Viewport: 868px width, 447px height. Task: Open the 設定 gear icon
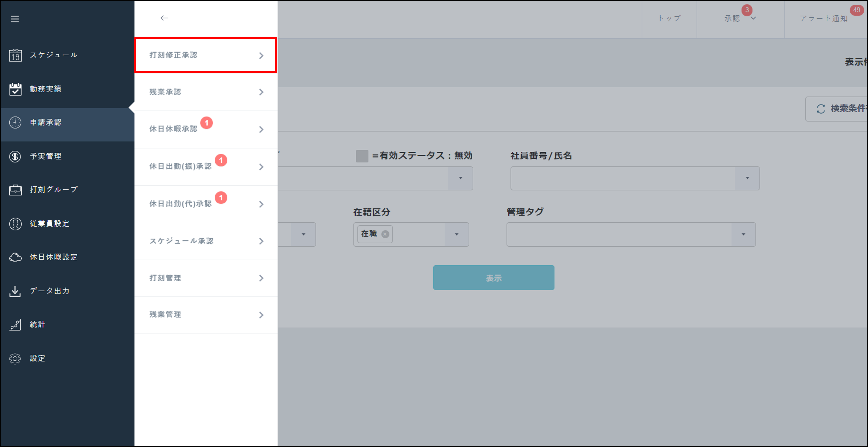[x=15, y=358]
